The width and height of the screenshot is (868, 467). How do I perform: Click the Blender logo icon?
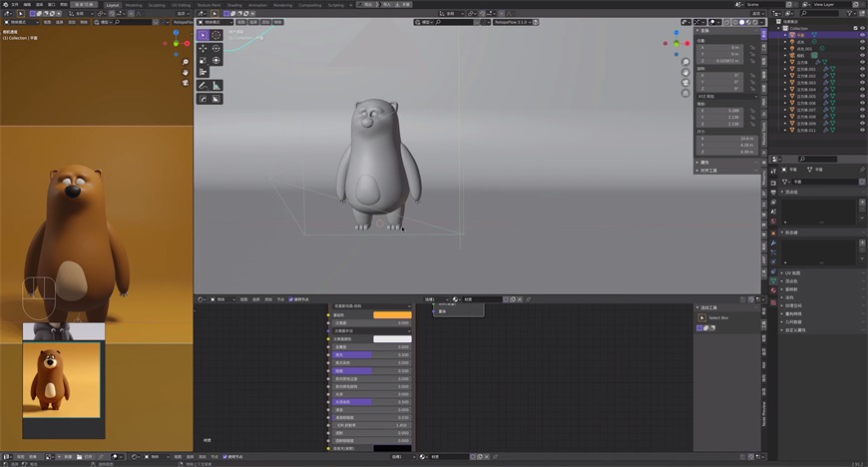(5, 4)
